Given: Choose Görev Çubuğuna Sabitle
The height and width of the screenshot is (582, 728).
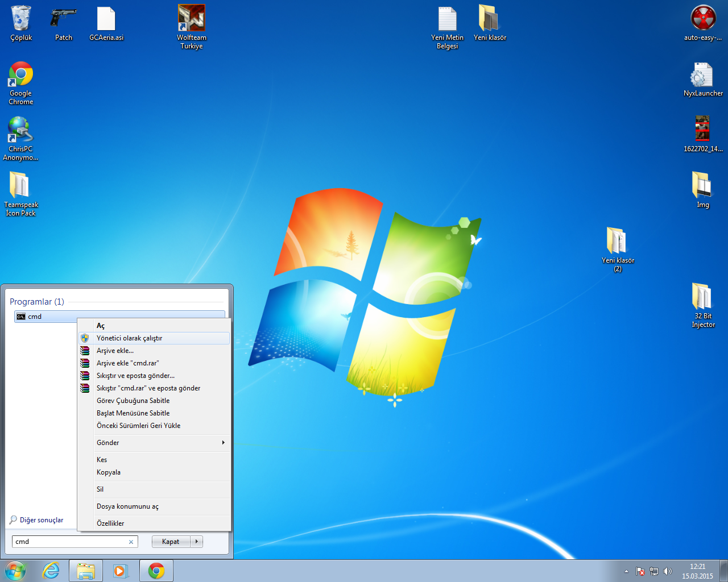Looking at the screenshot, I should click(x=154, y=401).
